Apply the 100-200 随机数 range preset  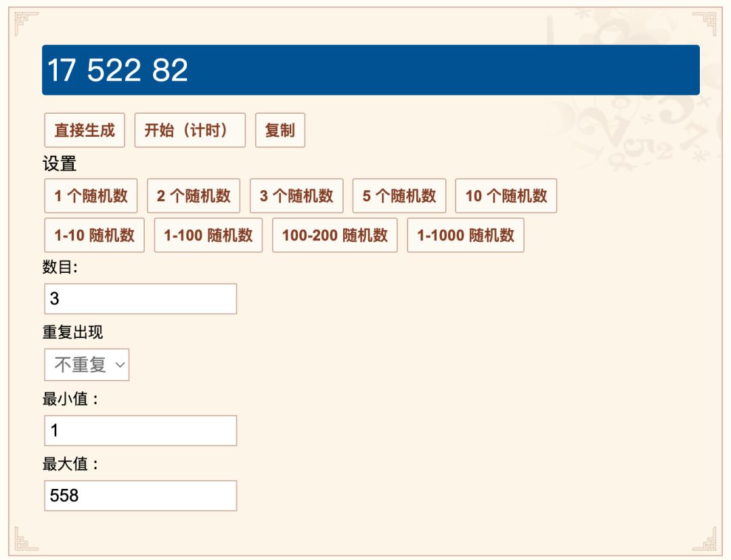(335, 235)
